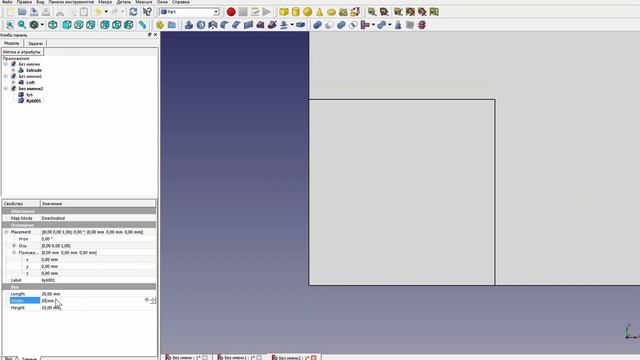Collapse the Без имени2 document node
The width and height of the screenshot is (640, 360).
[6, 89]
